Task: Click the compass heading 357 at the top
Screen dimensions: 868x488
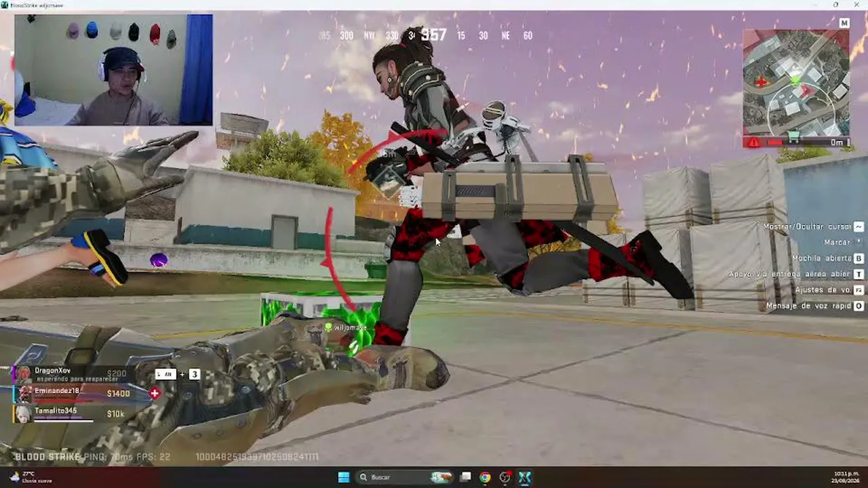Action: point(433,35)
